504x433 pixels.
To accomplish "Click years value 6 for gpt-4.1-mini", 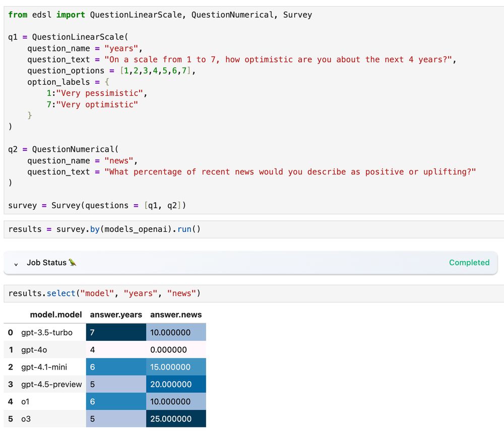I will click(116, 367).
